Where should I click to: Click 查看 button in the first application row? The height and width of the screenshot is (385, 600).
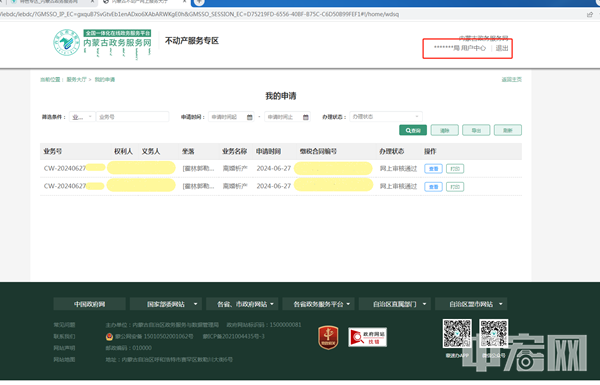click(433, 169)
